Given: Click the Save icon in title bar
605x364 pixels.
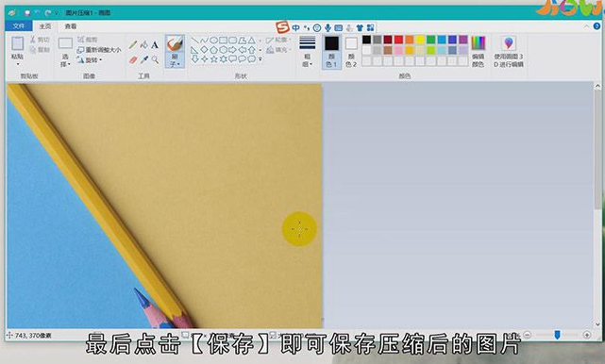Looking at the screenshot, I should 27,12.
